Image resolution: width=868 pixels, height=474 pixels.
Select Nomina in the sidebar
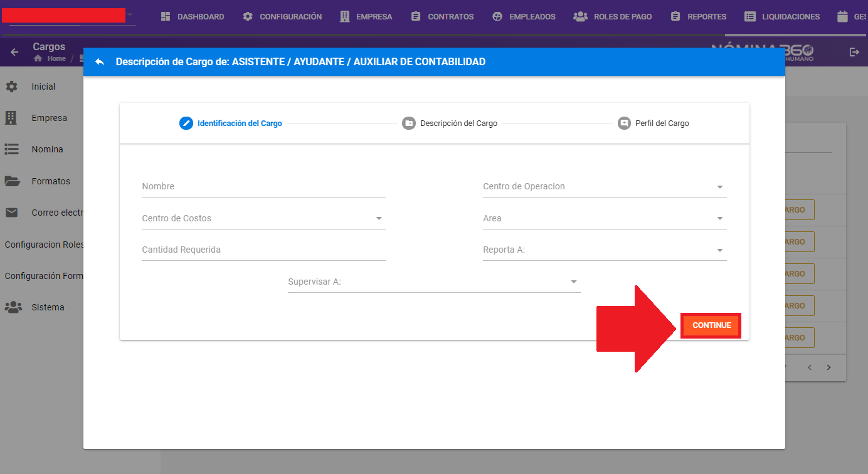coord(47,149)
